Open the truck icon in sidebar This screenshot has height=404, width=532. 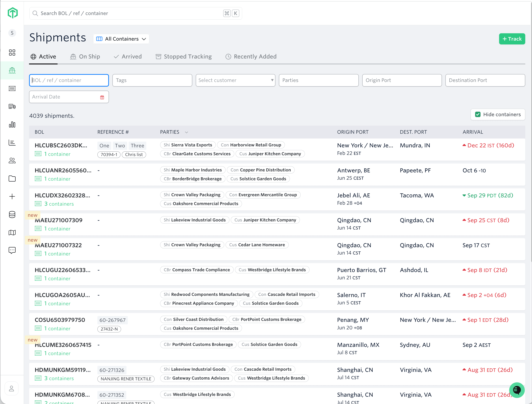click(12, 106)
